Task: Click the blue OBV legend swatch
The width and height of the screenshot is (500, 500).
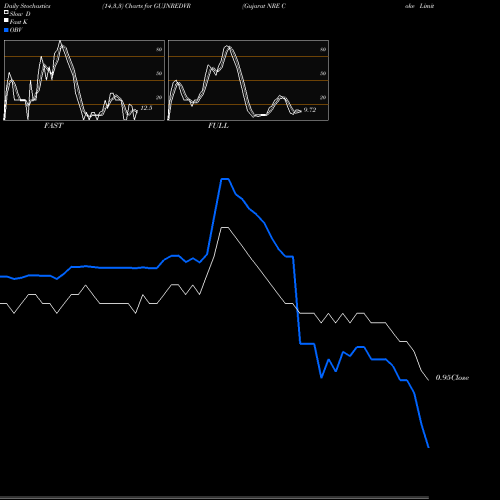Action: [x=6, y=30]
